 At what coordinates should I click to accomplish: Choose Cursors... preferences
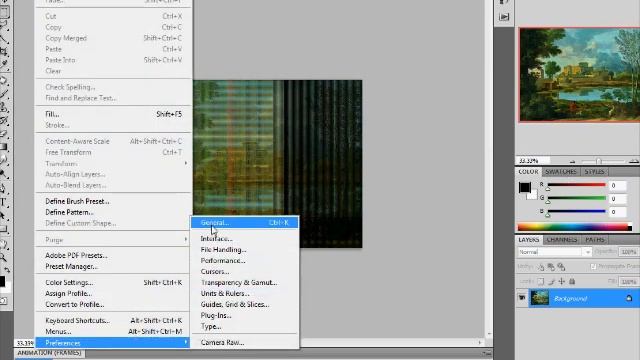215,272
